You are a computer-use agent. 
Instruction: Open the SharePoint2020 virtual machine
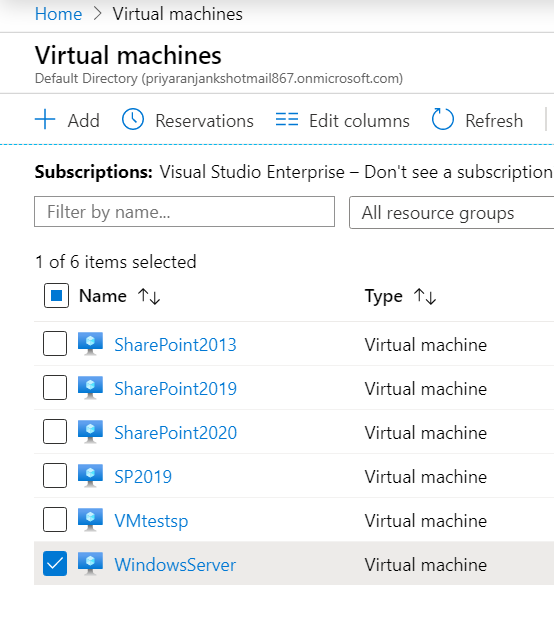pos(175,433)
